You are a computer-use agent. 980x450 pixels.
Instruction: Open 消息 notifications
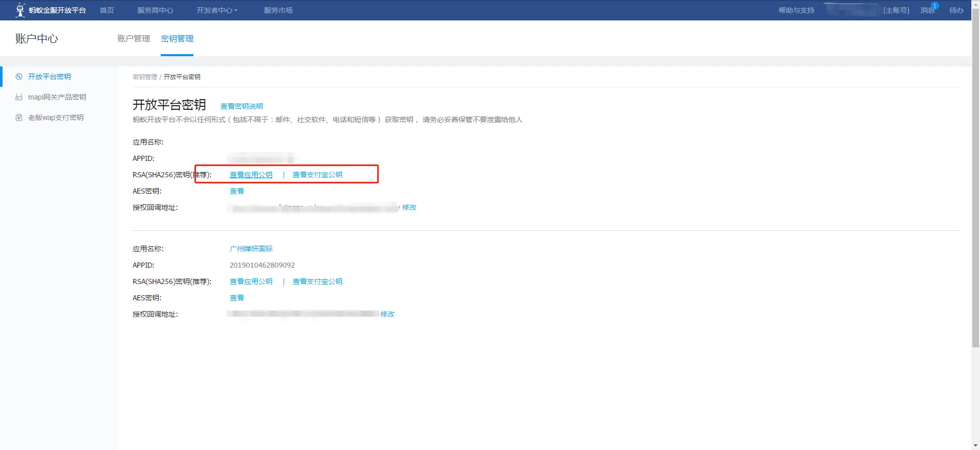pos(928,10)
